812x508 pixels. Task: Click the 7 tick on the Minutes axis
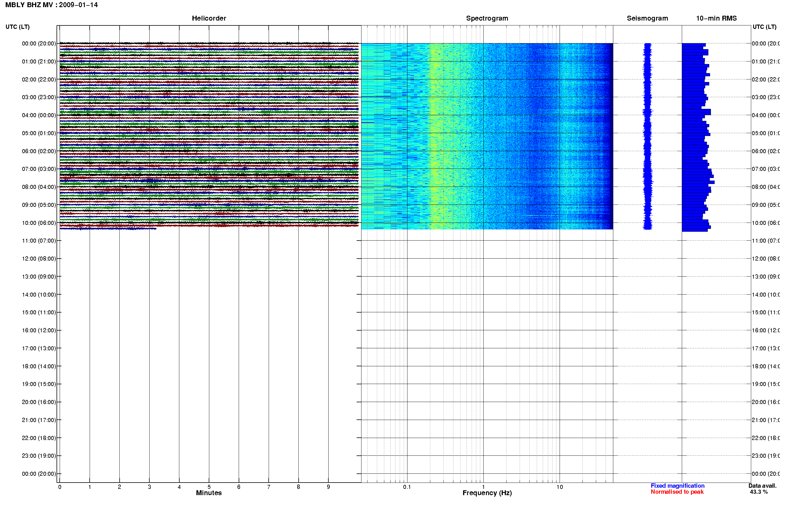(269, 487)
